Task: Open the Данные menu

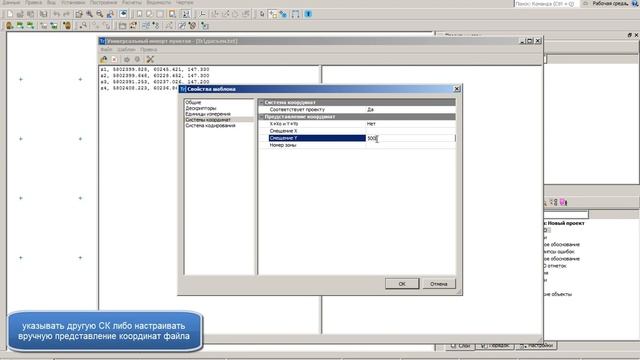Action: 11,2
